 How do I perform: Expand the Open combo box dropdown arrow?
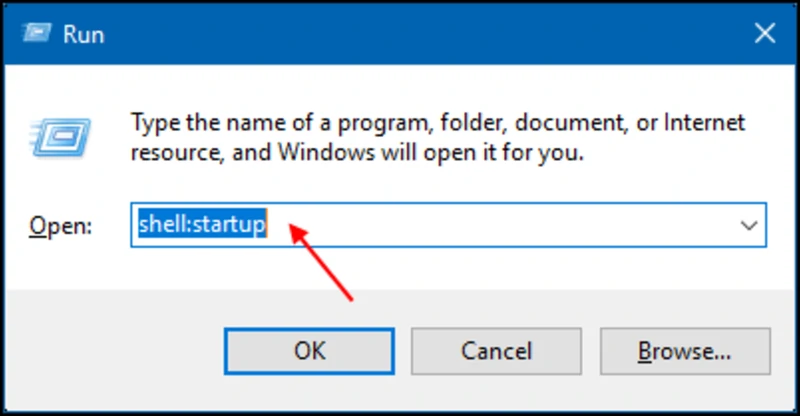click(x=749, y=226)
